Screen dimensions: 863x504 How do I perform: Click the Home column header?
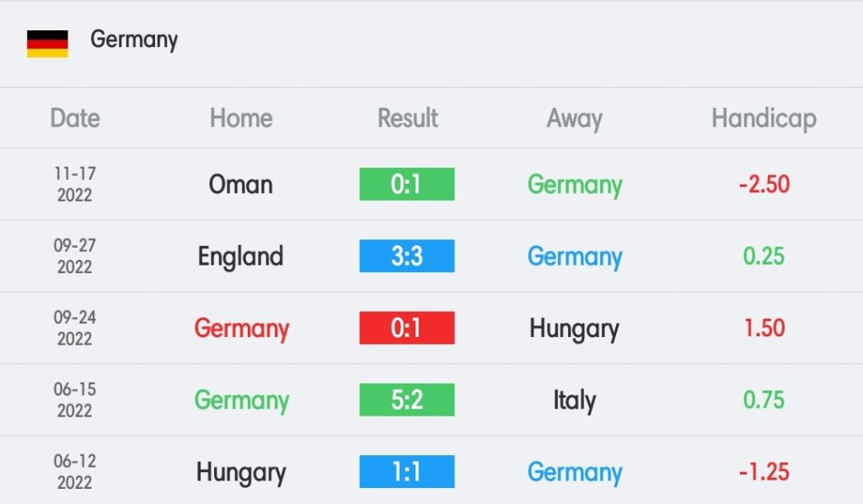(241, 118)
